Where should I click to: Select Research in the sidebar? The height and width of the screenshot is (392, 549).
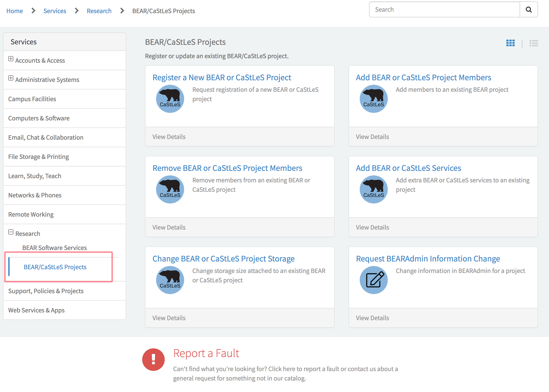tap(28, 234)
